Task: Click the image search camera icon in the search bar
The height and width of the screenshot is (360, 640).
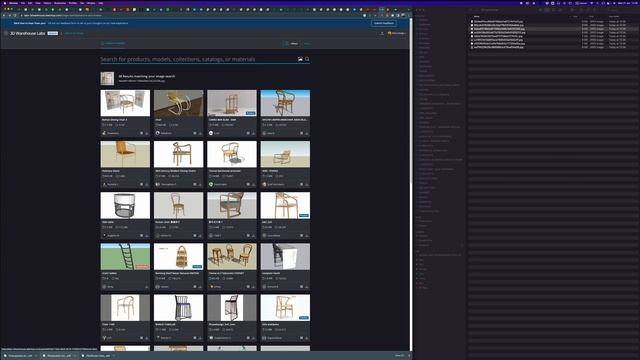Action: [x=300, y=59]
